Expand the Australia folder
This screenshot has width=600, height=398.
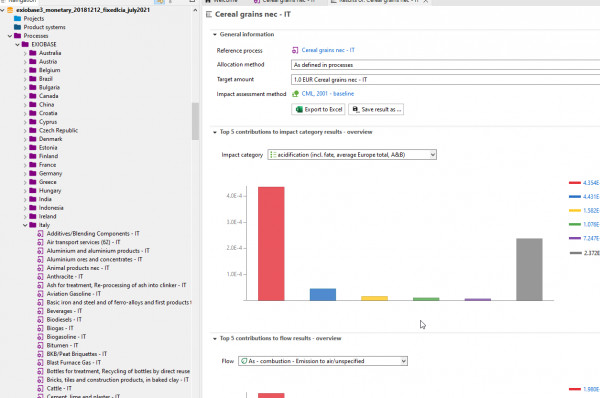pos(25,53)
